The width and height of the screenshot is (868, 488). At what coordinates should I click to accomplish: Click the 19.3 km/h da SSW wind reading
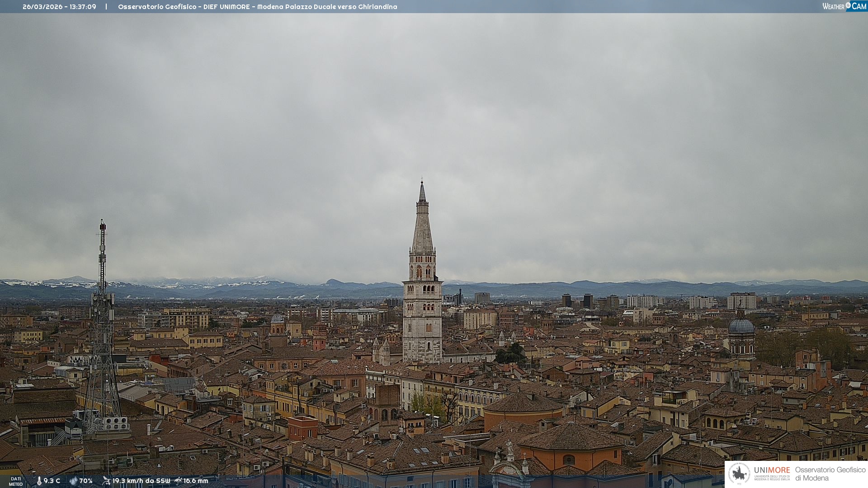pyautogui.click(x=141, y=481)
